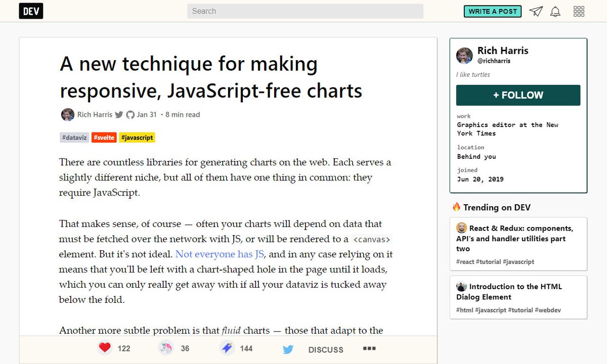This screenshot has height=364, width=607.
Task: Click the '8 min read' label
Action: point(183,115)
